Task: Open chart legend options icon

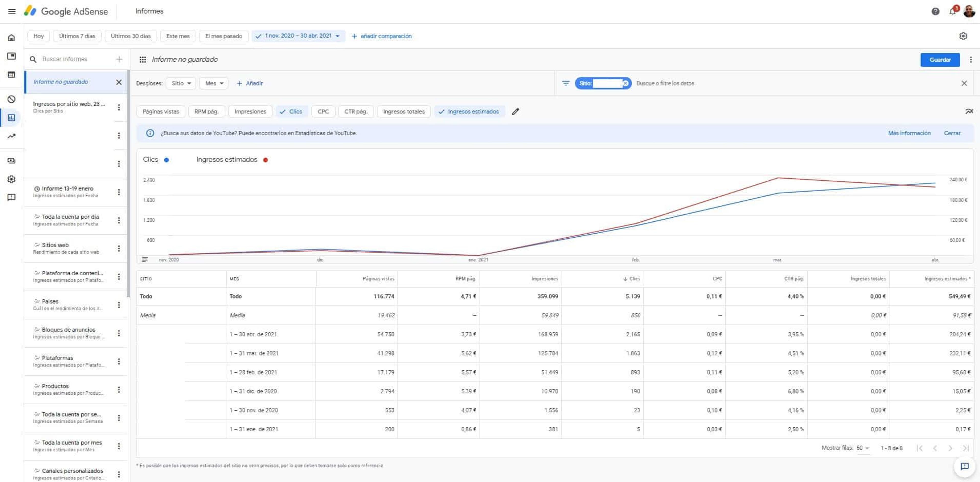Action: (x=144, y=260)
